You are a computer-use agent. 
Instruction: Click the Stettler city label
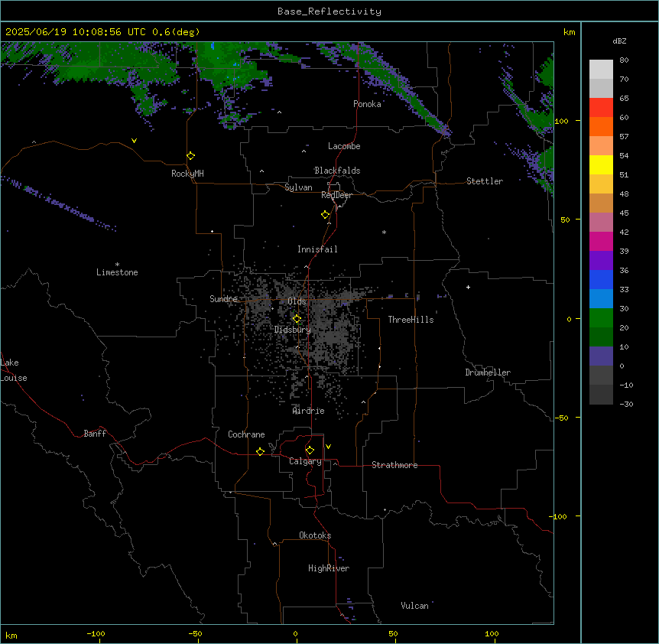pyautogui.click(x=485, y=181)
